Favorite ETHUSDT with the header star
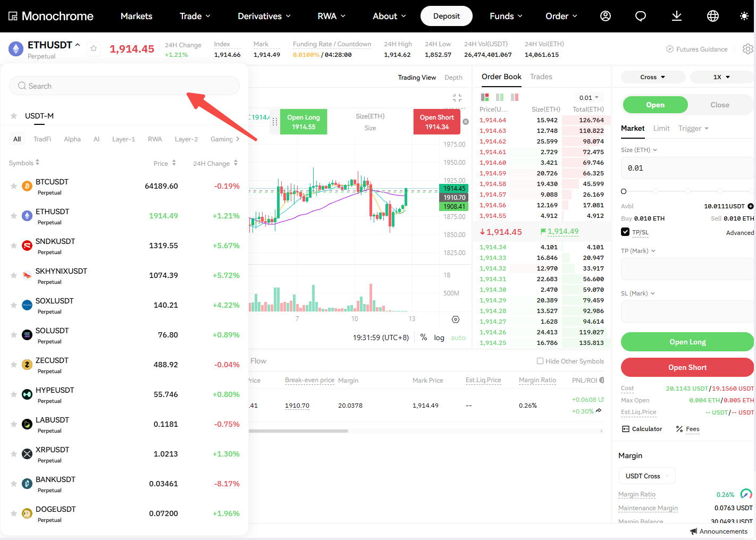756x540 pixels. coord(94,49)
